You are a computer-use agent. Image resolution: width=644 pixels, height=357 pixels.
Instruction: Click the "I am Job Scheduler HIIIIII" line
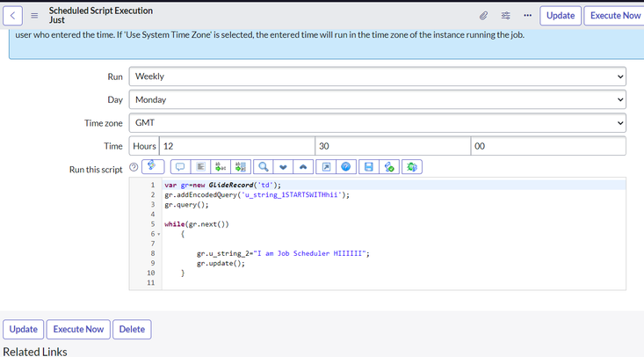pos(283,253)
